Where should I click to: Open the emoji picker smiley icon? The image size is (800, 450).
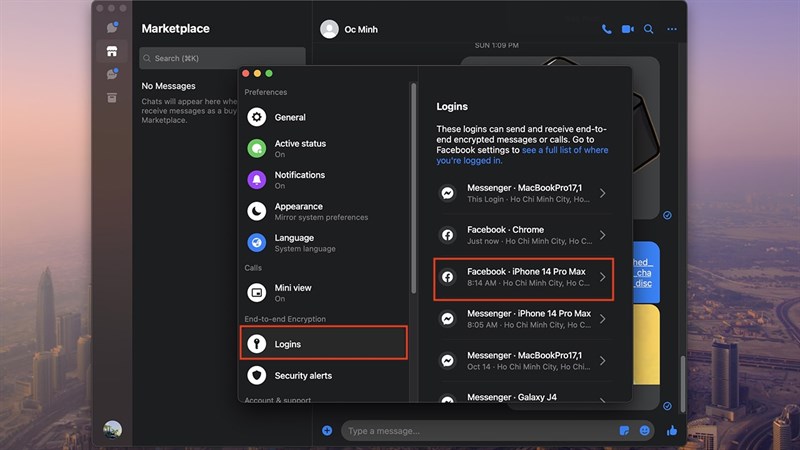(x=645, y=431)
